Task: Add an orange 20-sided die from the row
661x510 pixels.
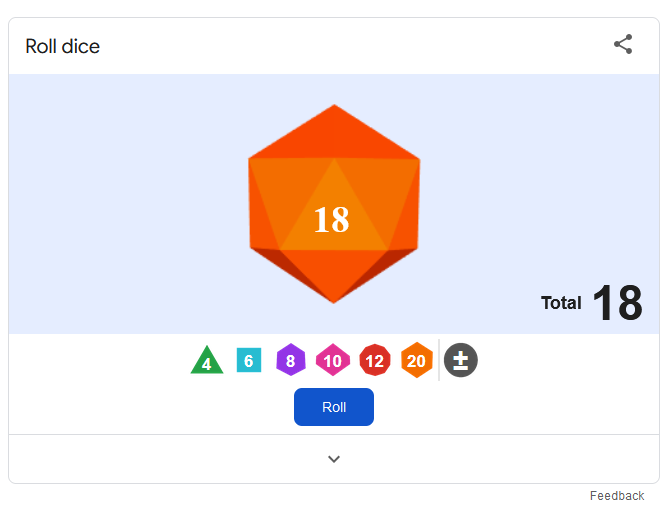Action: click(x=416, y=360)
